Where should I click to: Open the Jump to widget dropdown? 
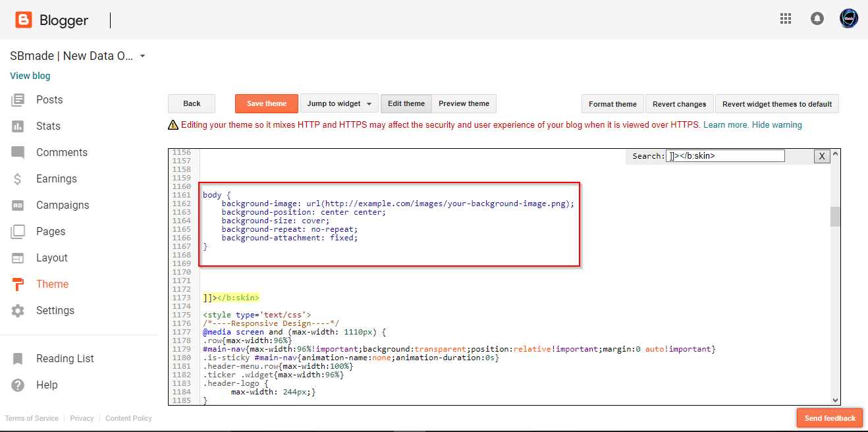click(x=339, y=103)
